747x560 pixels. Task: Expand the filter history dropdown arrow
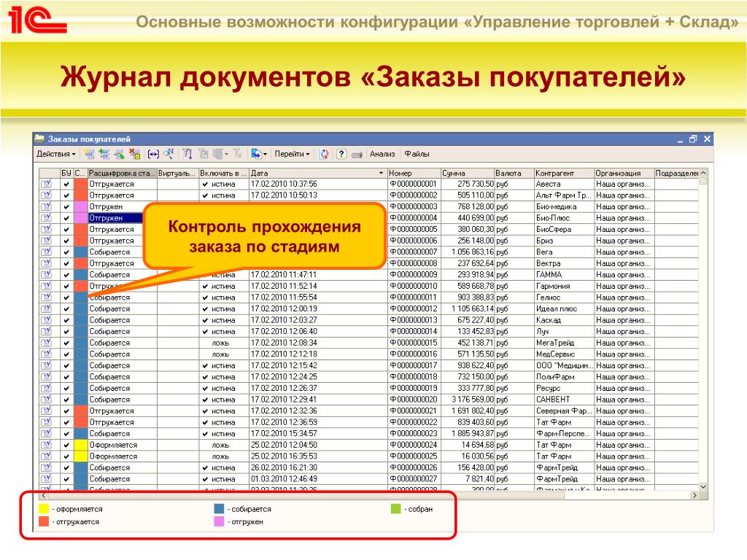click(x=226, y=154)
